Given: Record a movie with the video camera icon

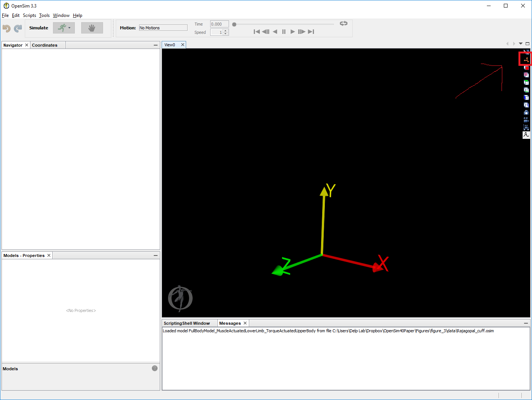Looking at the screenshot, I should pos(526,120).
